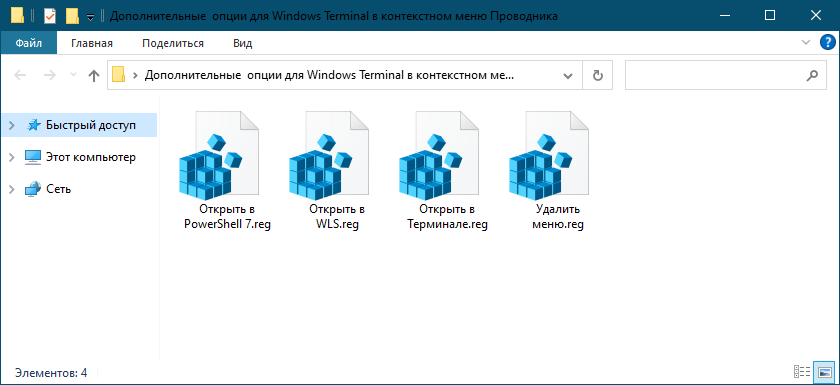The width and height of the screenshot is (840, 385).
Task: Switch to Details view in status bar
Action: click(801, 372)
